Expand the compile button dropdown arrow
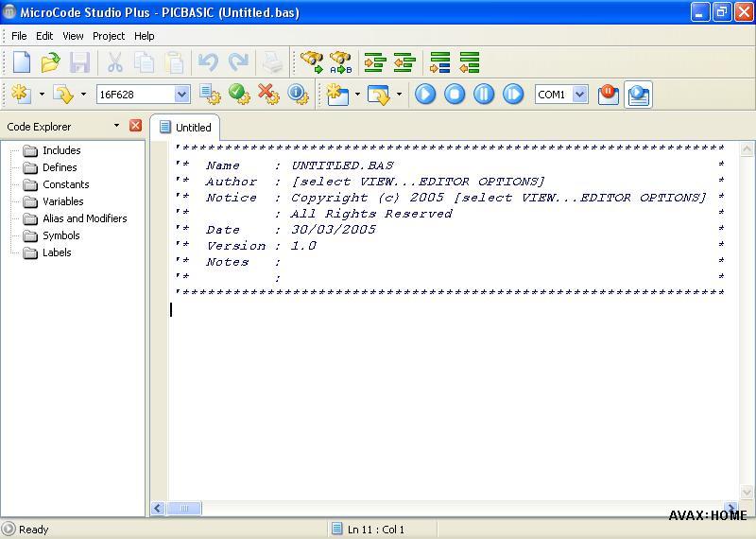 click(x=42, y=95)
